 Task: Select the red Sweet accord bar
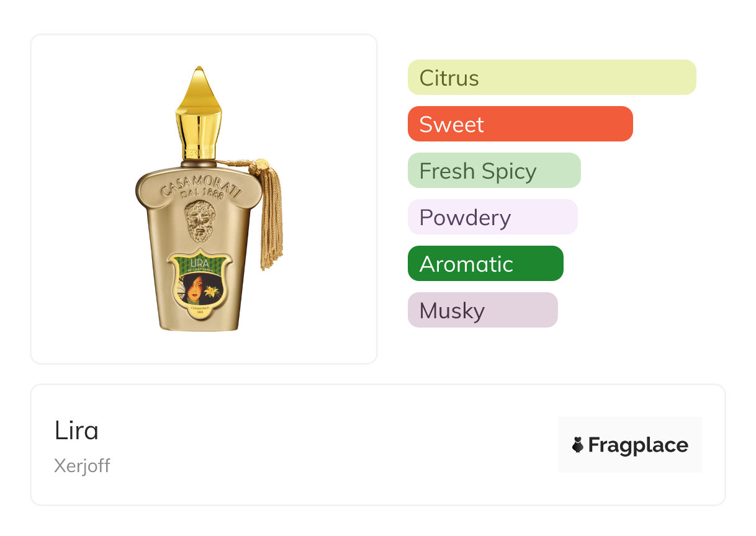point(520,124)
